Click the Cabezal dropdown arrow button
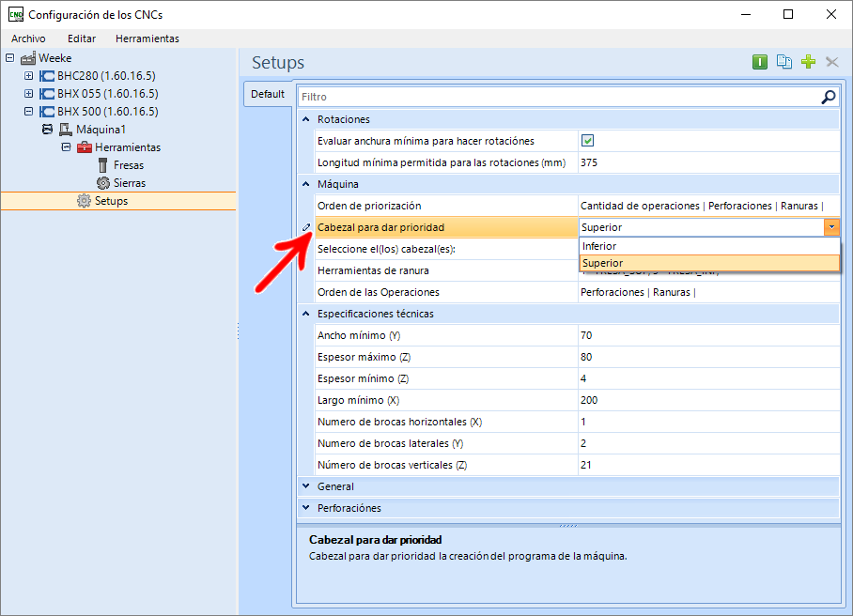This screenshot has height=616, width=853. [831, 227]
